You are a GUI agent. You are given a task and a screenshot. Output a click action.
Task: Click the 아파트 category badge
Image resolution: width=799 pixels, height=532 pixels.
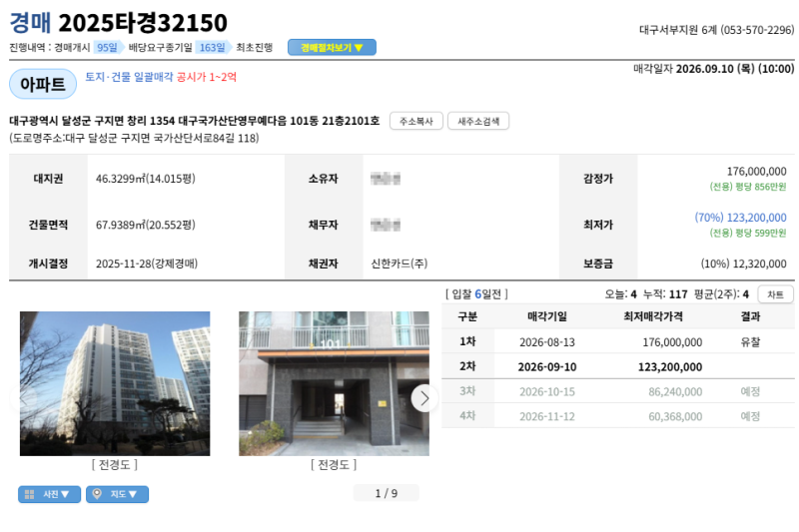tap(43, 84)
